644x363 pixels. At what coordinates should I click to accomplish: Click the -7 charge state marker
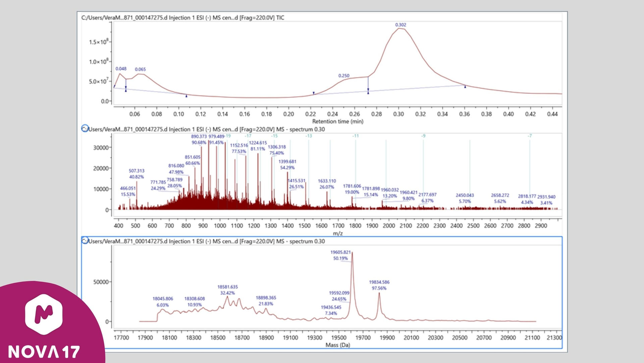pyautogui.click(x=529, y=136)
